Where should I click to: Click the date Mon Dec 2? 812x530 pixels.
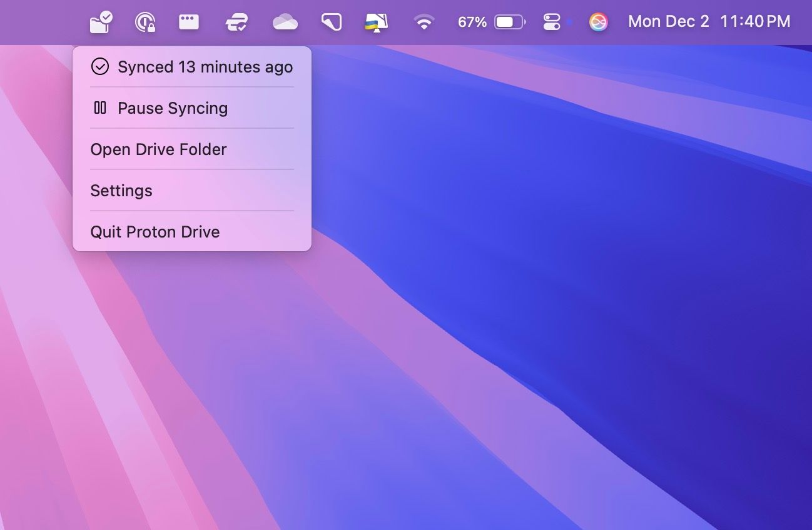pyautogui.click(x=668, y=22)
